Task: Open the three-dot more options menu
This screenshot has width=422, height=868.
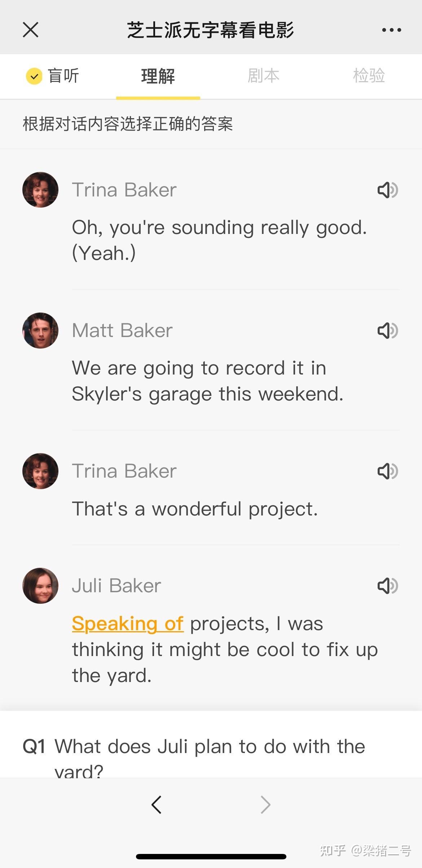Action: click(x=391, y=30)
